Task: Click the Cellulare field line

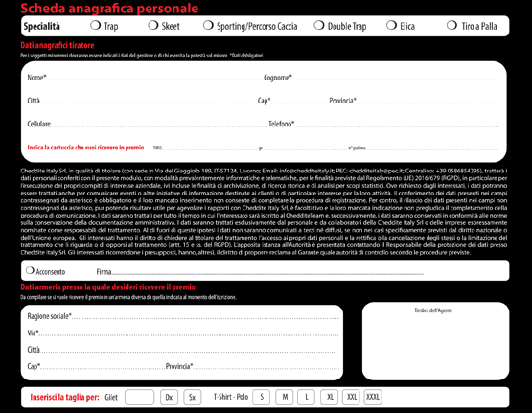Action: point(159,125)
